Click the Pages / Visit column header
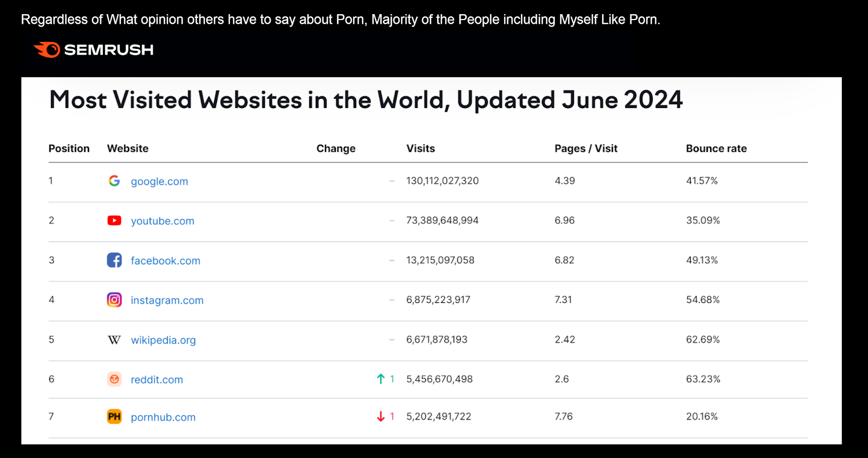The height and width of the screenshot is (458, 868). pyautogui.click(x=586, y=148)
